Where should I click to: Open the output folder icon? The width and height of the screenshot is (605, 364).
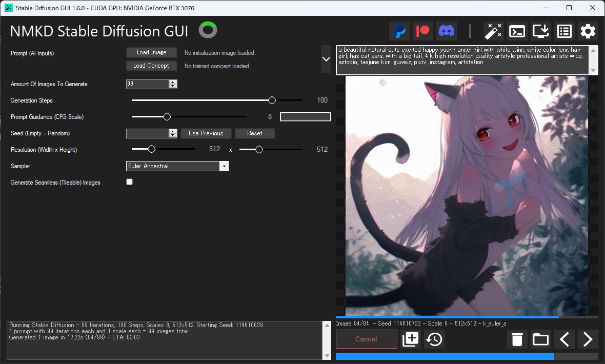(x=540, y=339)
